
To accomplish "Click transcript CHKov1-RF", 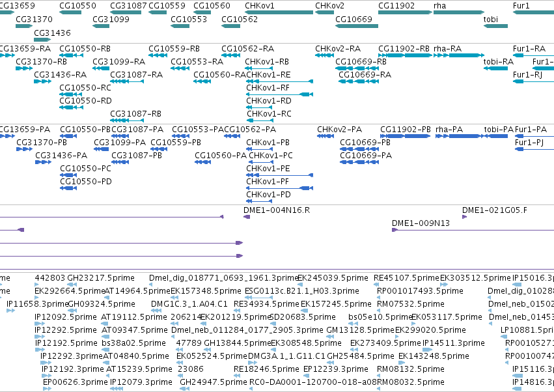I will pyautogui.click(x=268, y=88).
